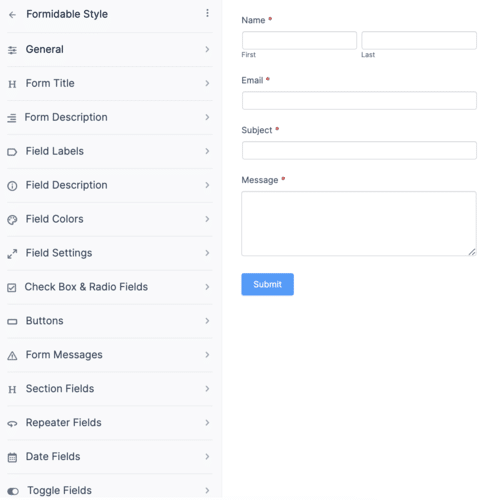
Task: Click into the First name field
Action: 299,40
